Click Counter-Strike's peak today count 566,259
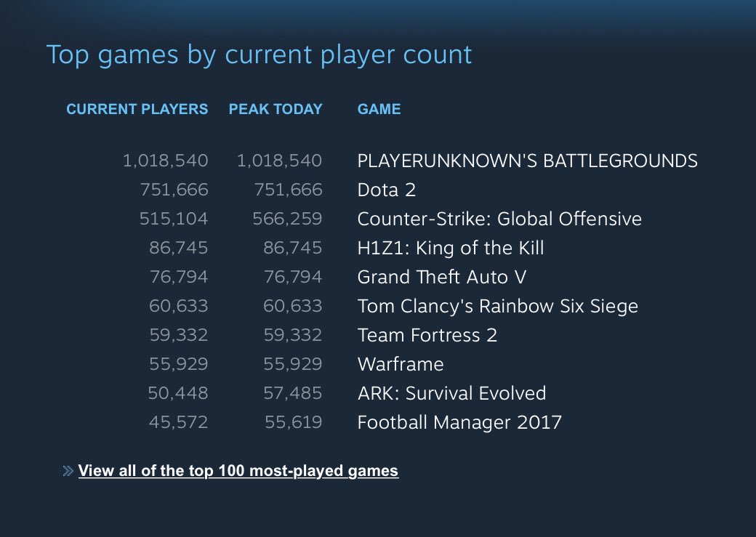This screenshot has width=756, height=537. (288, 219)
